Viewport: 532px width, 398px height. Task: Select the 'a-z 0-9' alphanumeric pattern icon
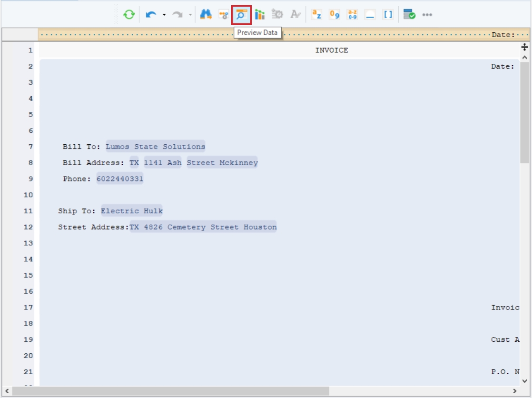[x=352, y=14]
